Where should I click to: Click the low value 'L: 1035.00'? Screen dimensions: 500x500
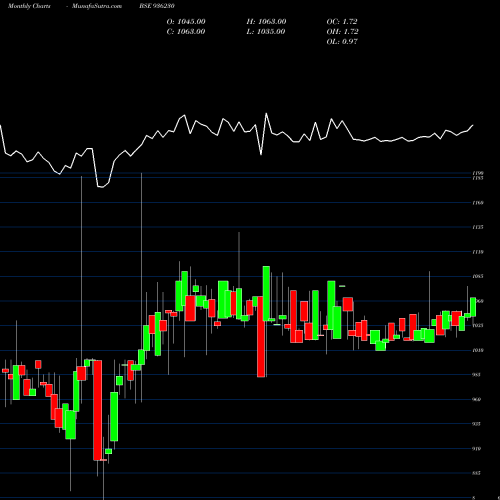point(266,32)
